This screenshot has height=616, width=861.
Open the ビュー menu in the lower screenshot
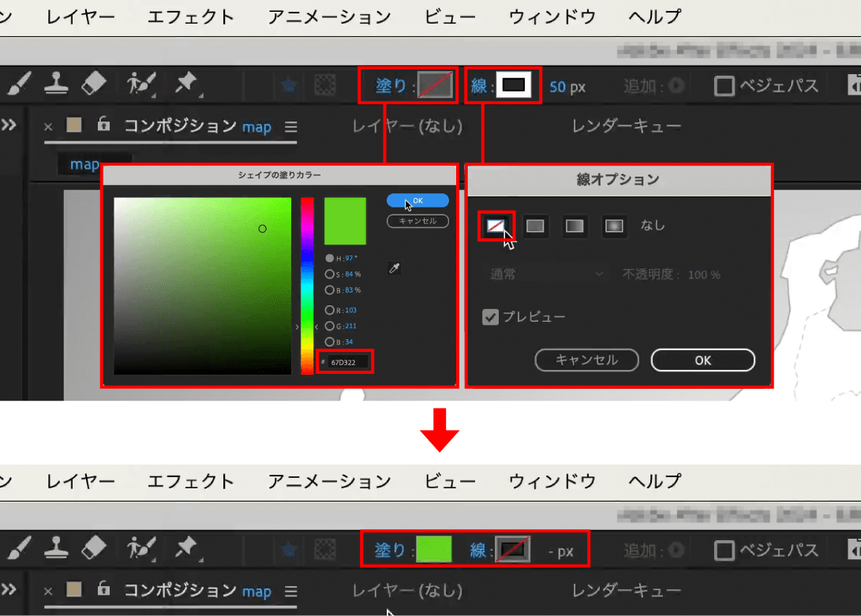450,481
